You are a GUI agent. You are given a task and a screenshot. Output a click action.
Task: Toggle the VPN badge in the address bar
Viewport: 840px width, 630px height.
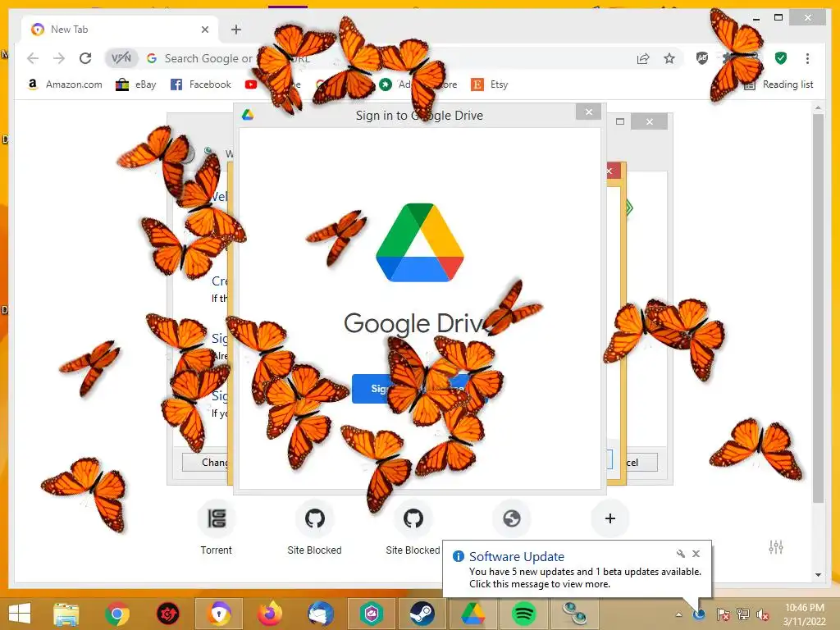coord(121,58)
